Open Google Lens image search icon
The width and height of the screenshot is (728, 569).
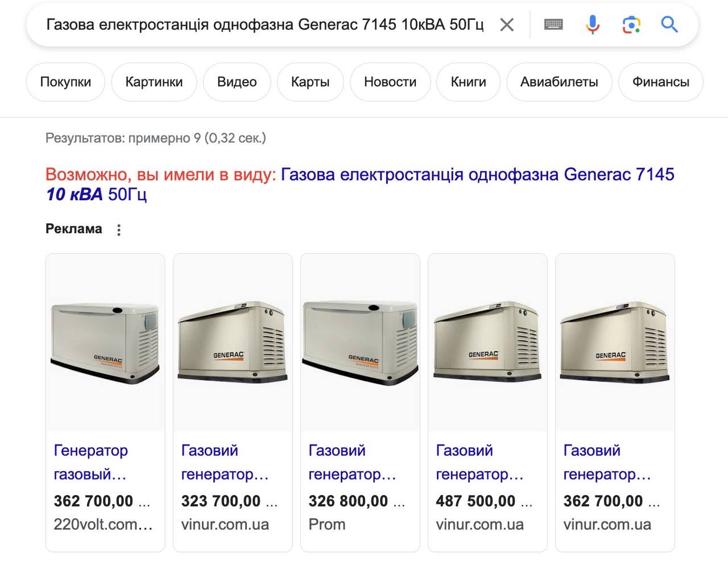point(631,24)
